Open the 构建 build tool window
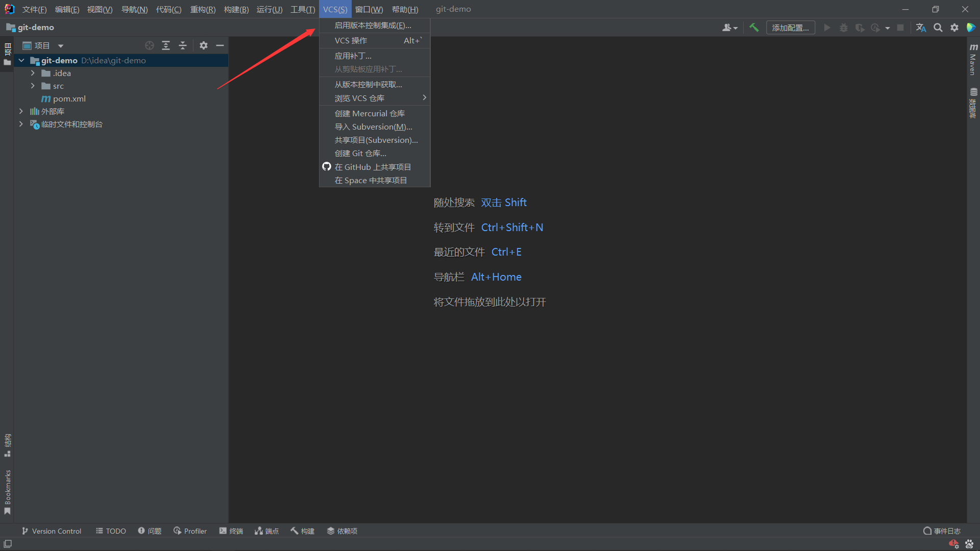 [302, 531]
